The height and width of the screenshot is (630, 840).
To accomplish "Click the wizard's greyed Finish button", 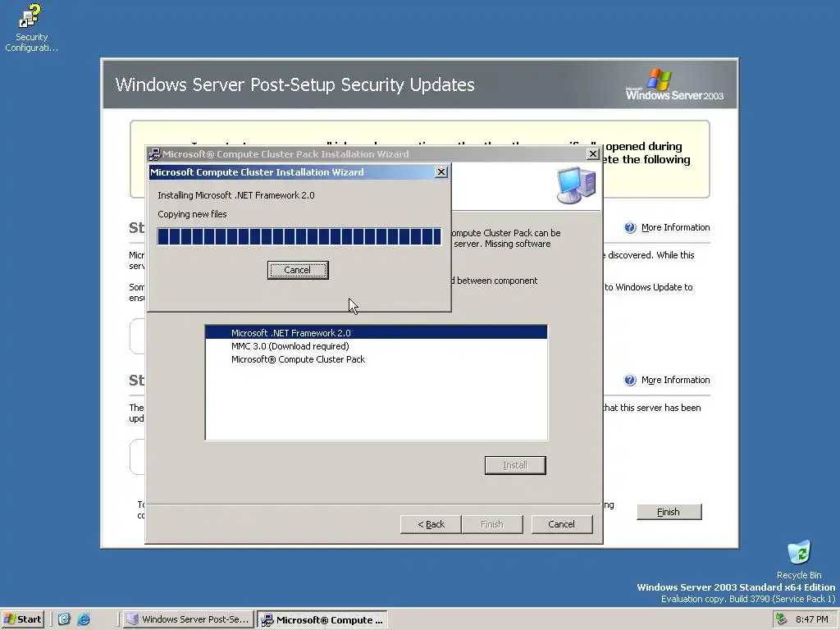I will coord(492,524).
